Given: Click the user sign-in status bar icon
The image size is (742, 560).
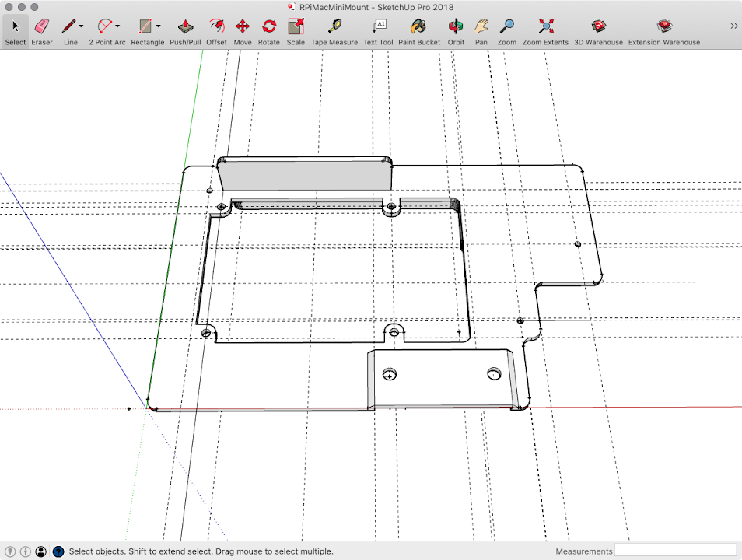Looking at the screenshot, I should (x=41, y=551).
